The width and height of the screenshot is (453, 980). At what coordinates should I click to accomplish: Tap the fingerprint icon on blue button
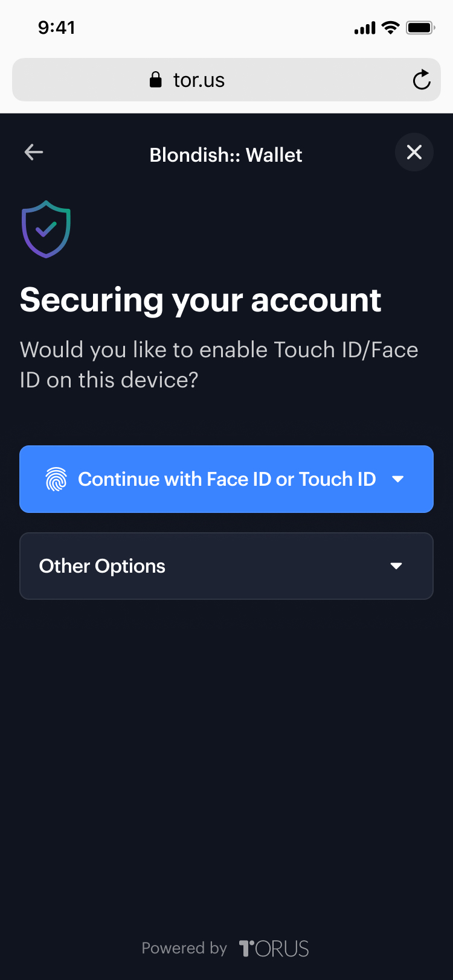(x=56, y=479)
